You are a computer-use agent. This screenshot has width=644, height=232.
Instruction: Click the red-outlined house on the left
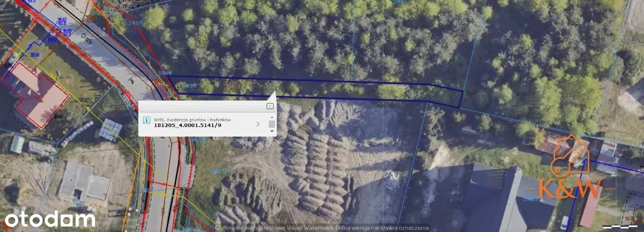click(x=35, y=94)
